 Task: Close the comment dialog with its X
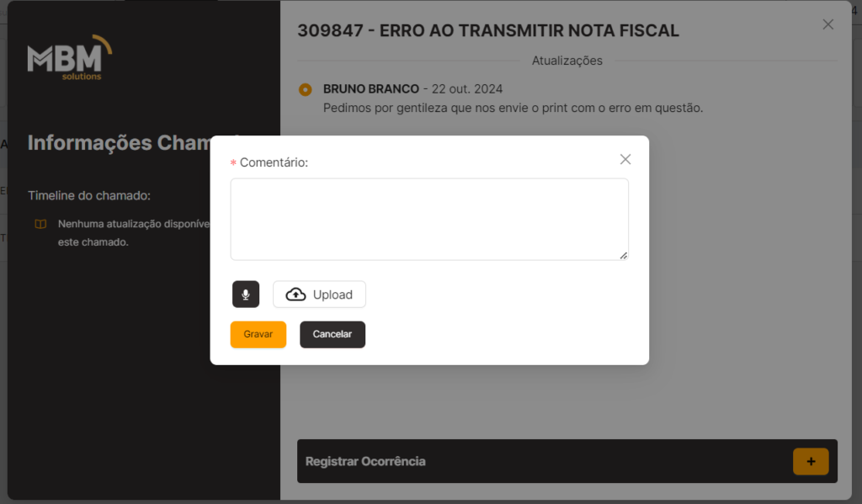point(625,159)
